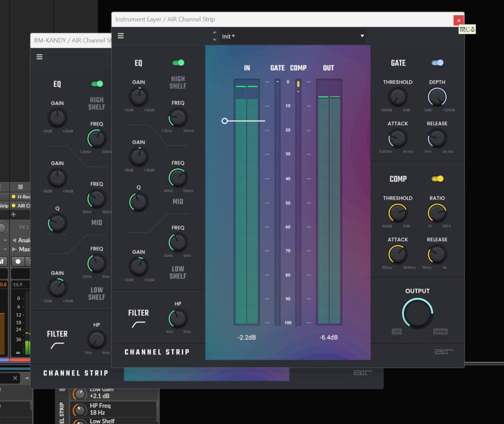Click the BM-KANDY / AIR Channel Strip title bar

tap(71, 40)
